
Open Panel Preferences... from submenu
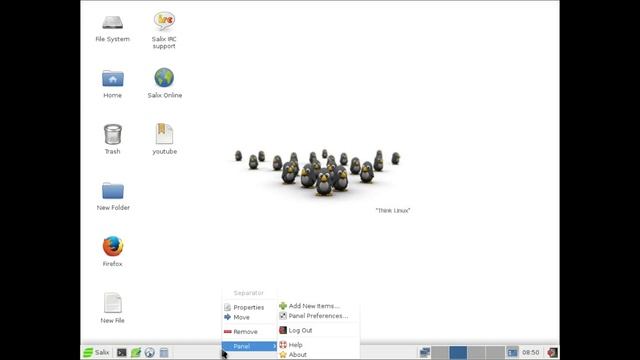point(319,316)
